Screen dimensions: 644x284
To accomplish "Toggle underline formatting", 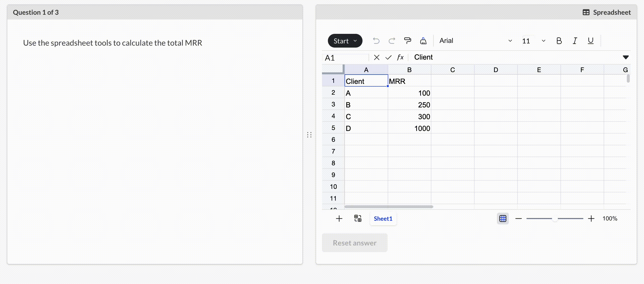I will 590,41.
